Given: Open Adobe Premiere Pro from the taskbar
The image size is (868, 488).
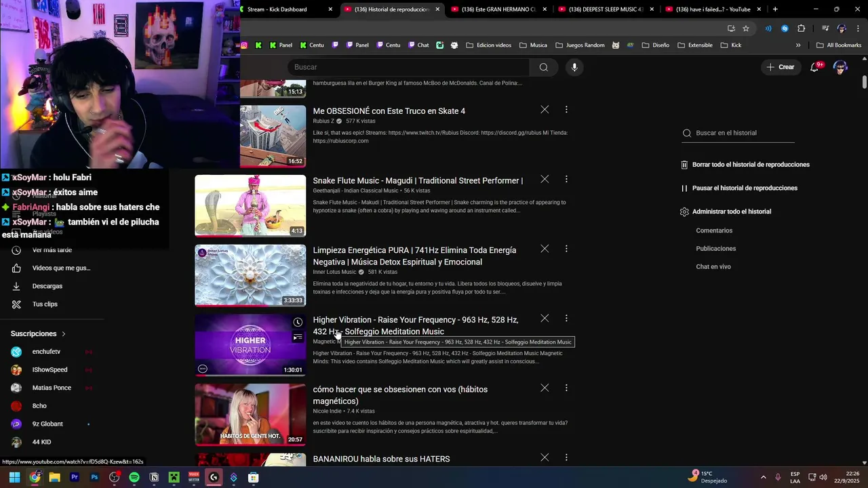Looking at the screenshot, I should pos(75,477).
